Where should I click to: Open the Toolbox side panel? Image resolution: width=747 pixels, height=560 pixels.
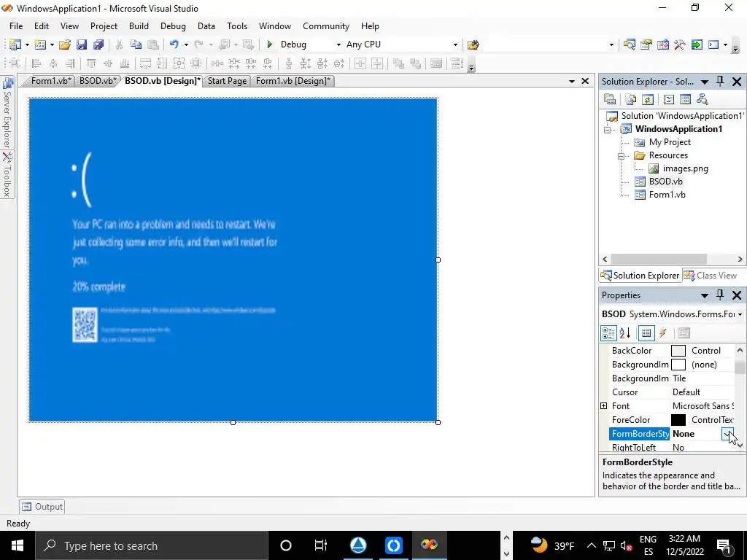pos(7,175)
